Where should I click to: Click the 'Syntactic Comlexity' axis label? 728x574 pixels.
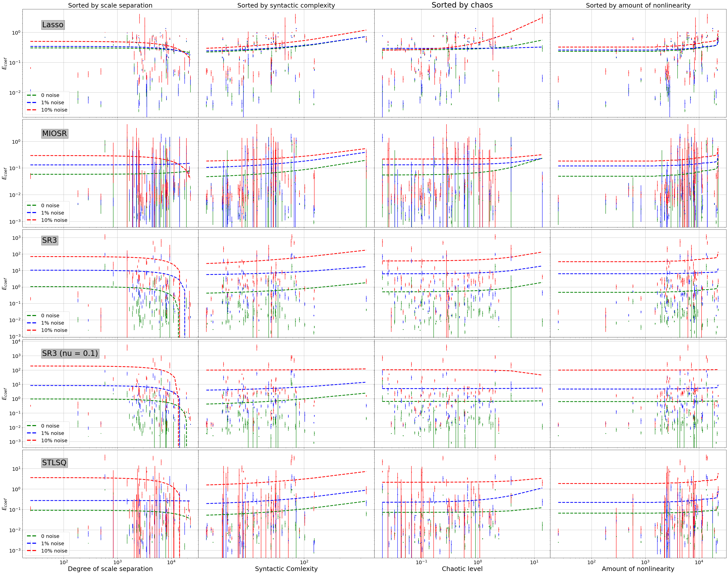pos(286,569)
